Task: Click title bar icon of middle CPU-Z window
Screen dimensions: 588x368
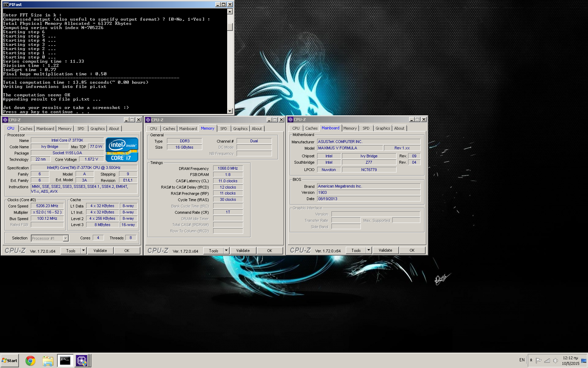Action: coord(148,120)
